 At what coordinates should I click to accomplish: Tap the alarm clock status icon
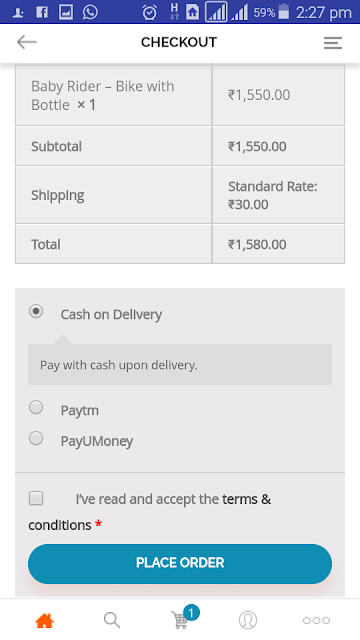[x=149, y=12]
